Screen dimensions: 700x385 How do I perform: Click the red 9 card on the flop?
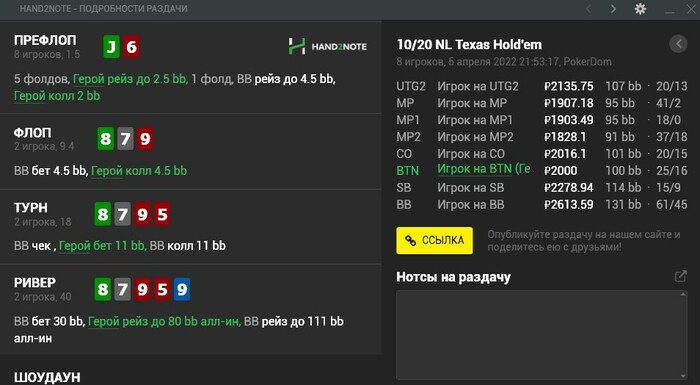point(145,139)
